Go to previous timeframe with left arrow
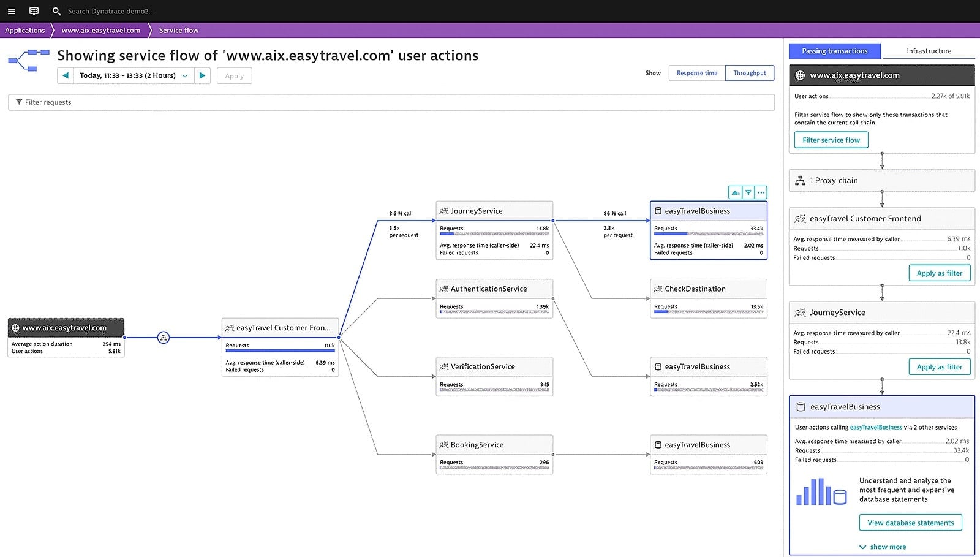This screenshot has width=980, height=557. (x=66, y=75)
